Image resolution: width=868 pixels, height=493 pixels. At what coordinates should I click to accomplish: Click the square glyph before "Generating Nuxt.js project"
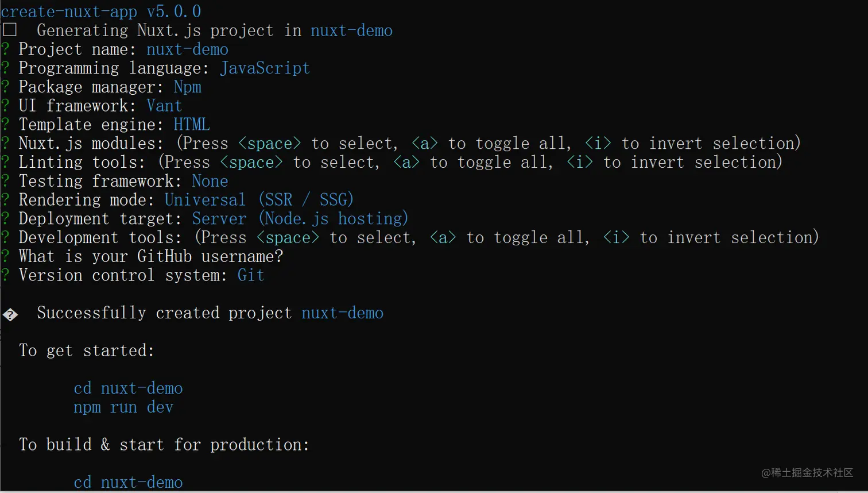pyautogui.click(x=10, y=29)
